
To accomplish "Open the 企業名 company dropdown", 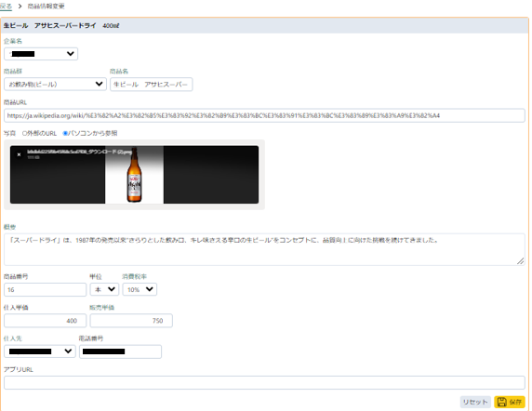I will pos(41,54).
